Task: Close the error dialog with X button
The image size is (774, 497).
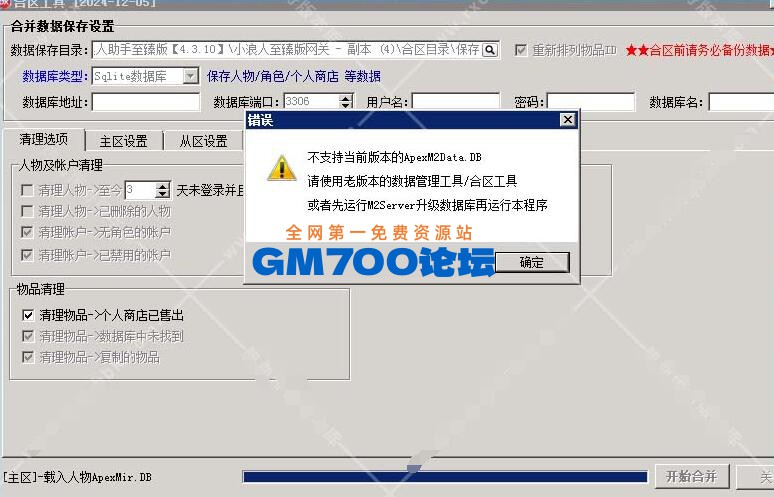Action: [567, 120]
